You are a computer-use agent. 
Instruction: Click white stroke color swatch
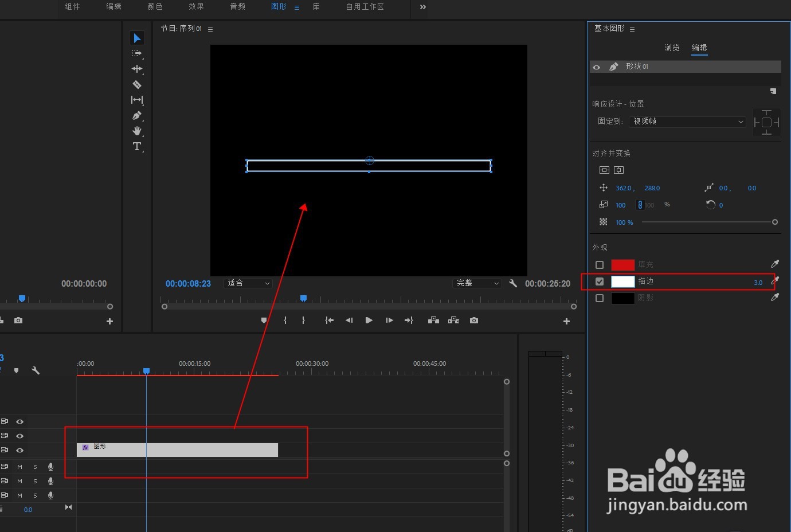[x=623, y=281]
